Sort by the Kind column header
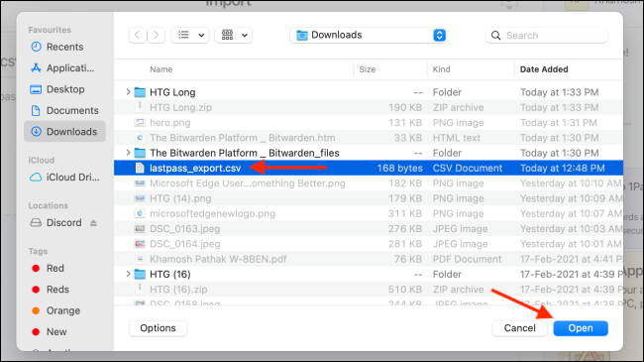The height and width of the screenshot is (362, 644). (x=442, y=69)
